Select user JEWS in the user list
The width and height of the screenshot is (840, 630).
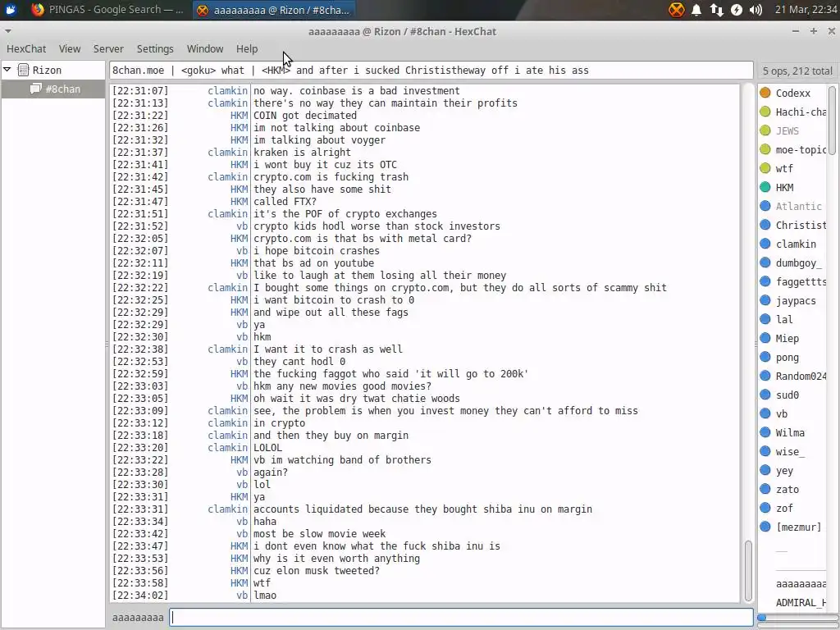click(x=787, y=130)
